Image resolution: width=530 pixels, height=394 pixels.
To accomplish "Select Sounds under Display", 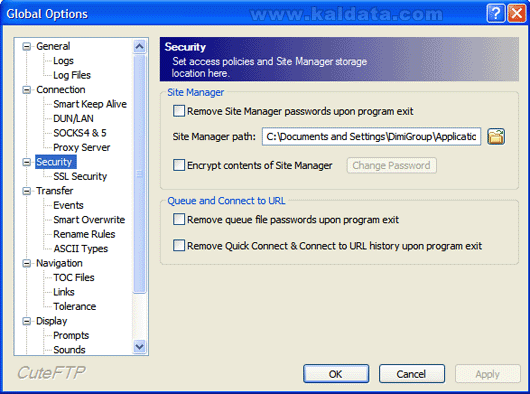I will click(x=69, y=350).
